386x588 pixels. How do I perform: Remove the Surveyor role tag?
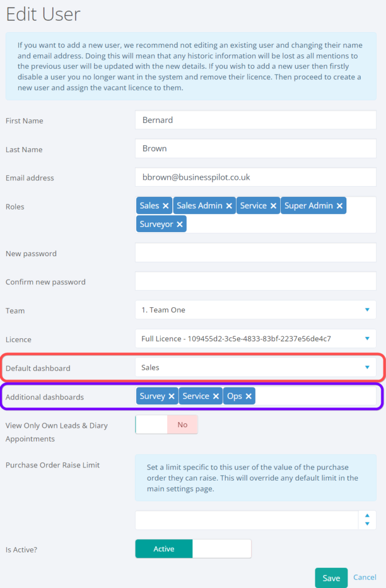180,224
